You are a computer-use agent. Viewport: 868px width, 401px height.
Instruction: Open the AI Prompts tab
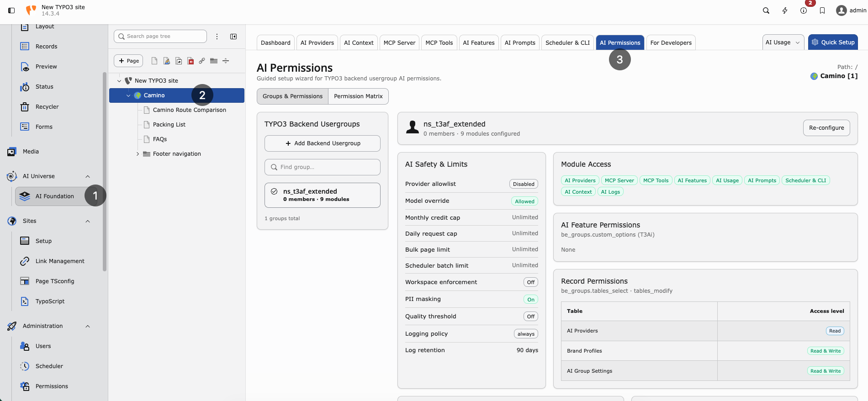click(x=520, y=42)
